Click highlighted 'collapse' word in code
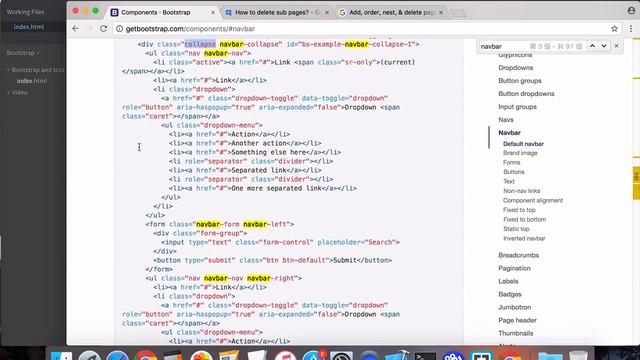The width and height of the screenshot is (640, 360). click(200, 44)
